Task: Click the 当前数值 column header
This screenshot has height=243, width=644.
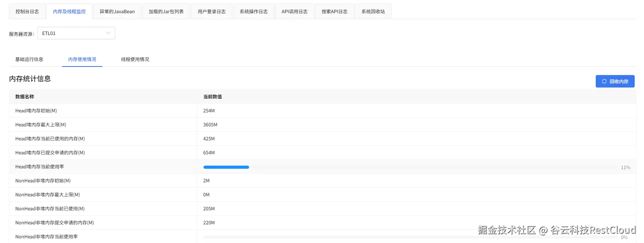Action: [x=416, y=96]
